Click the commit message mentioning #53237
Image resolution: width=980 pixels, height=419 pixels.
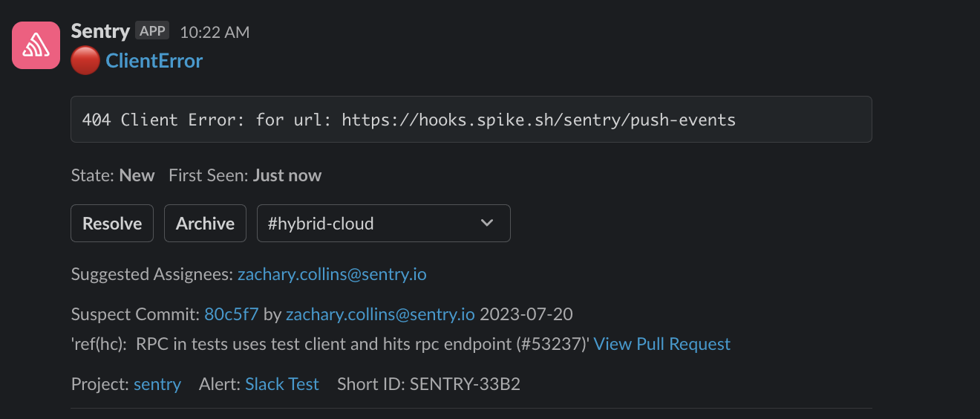330,344
